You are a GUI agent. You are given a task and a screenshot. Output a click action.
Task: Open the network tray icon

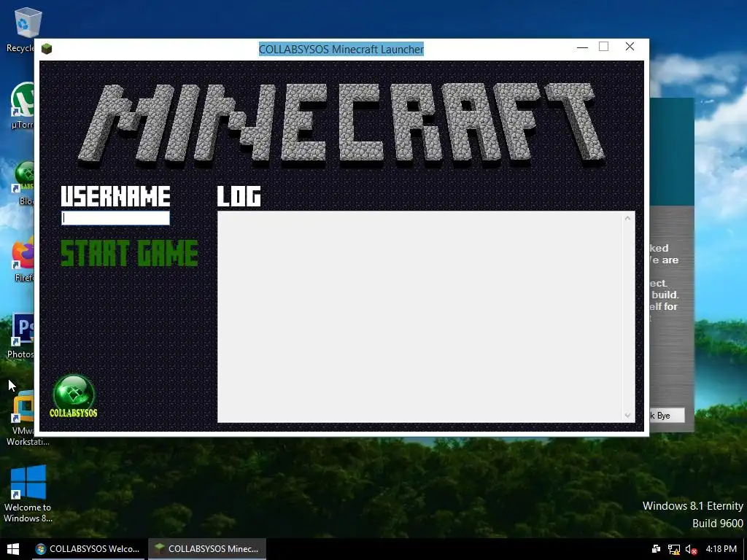pyautogui.click(x=673, y=550)
